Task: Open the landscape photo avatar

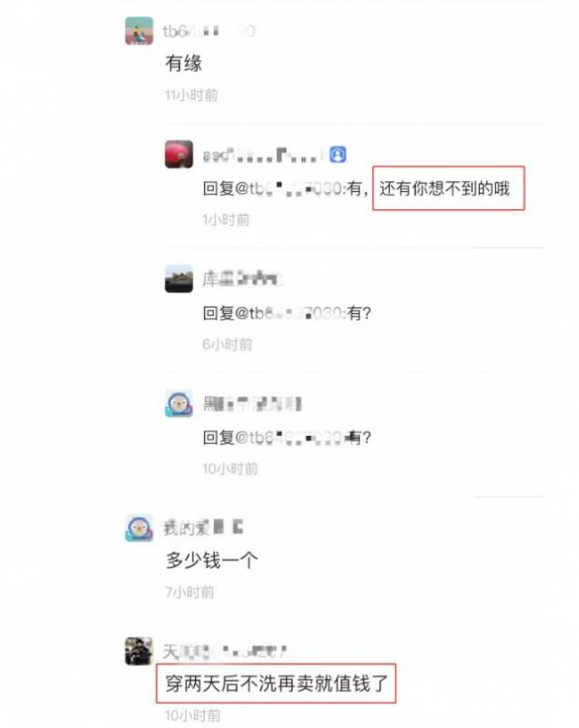Action: click(178, 278)
